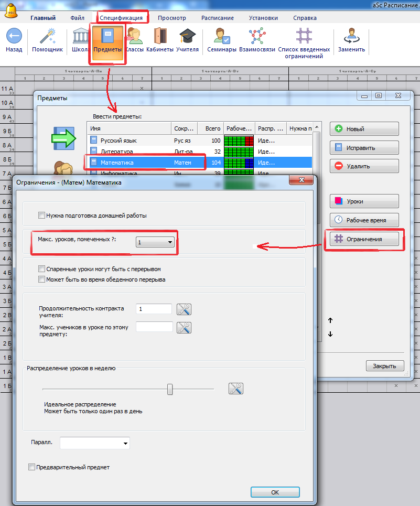The image size is (420, 506).
Task: Click the weekly lesson distribution slider handle
Action: (170, 389)
